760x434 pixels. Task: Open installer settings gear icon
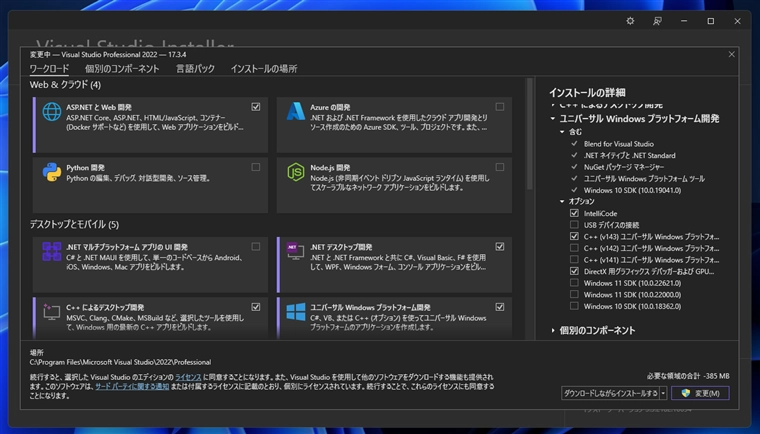[x=630, y=21]
